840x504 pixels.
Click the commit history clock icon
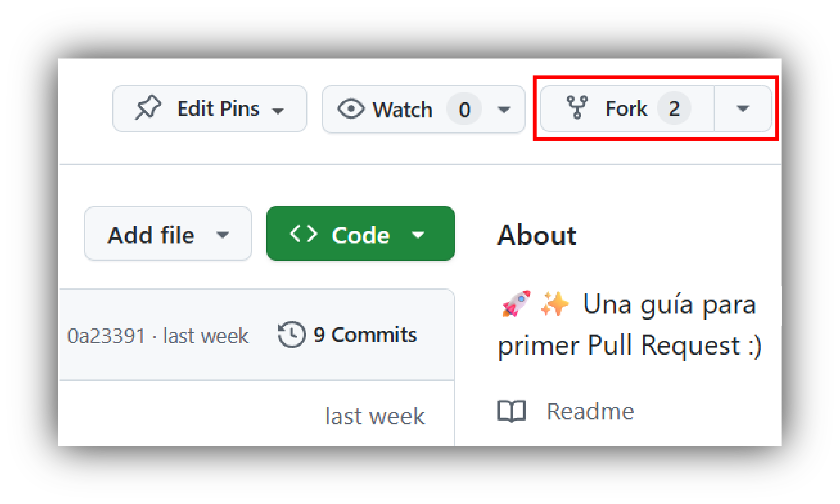[x=291, y=334]
